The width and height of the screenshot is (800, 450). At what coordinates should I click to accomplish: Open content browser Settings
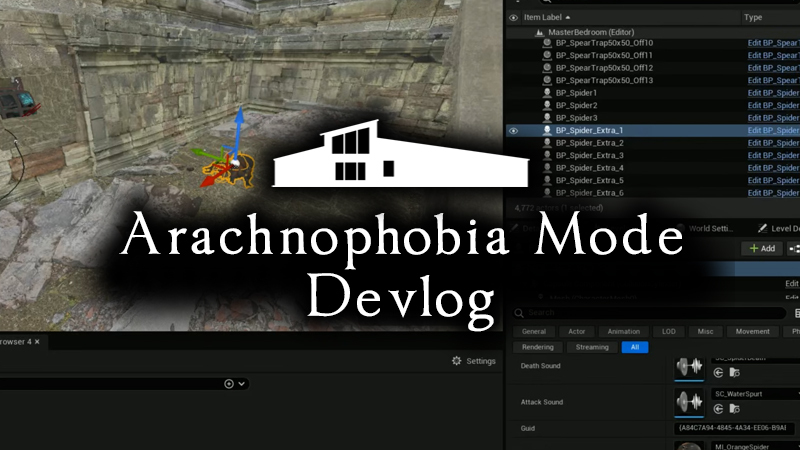[473, 361]
